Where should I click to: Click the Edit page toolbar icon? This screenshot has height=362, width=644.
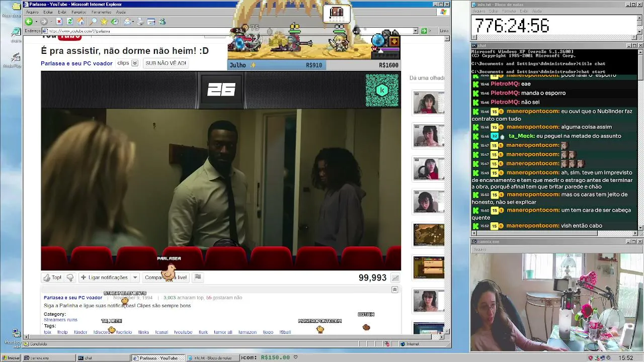coord(151,22)
